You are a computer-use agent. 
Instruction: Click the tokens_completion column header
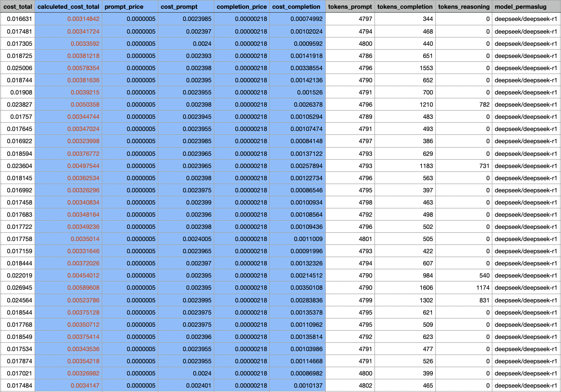[x=405, y=6]
